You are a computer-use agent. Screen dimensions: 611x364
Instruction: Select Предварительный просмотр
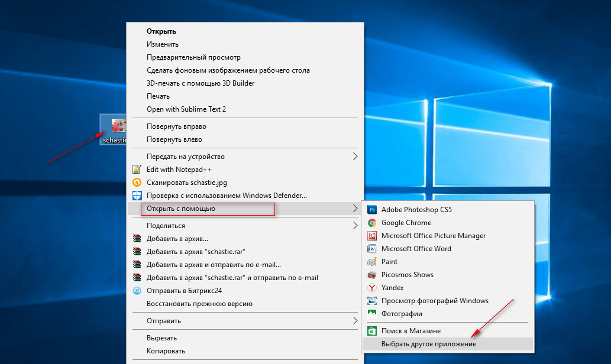193,57
